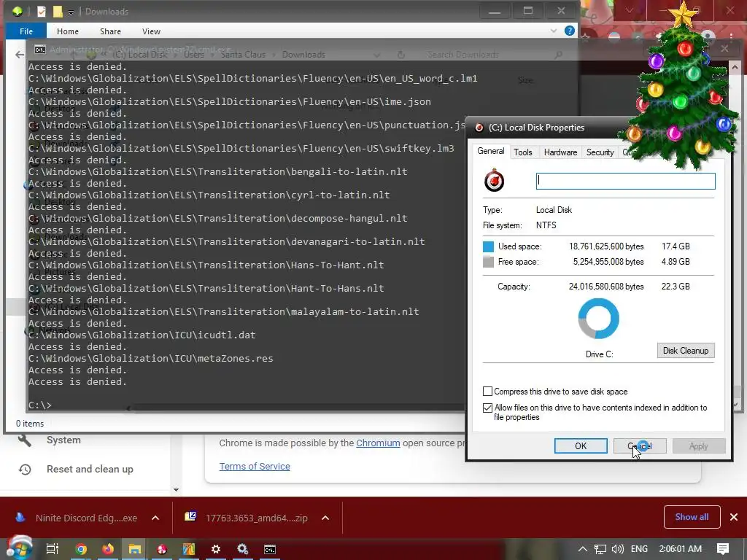Toggle Allow files to have contents indexed checkbox
The image size is (747, 560).
click(487, 408)
